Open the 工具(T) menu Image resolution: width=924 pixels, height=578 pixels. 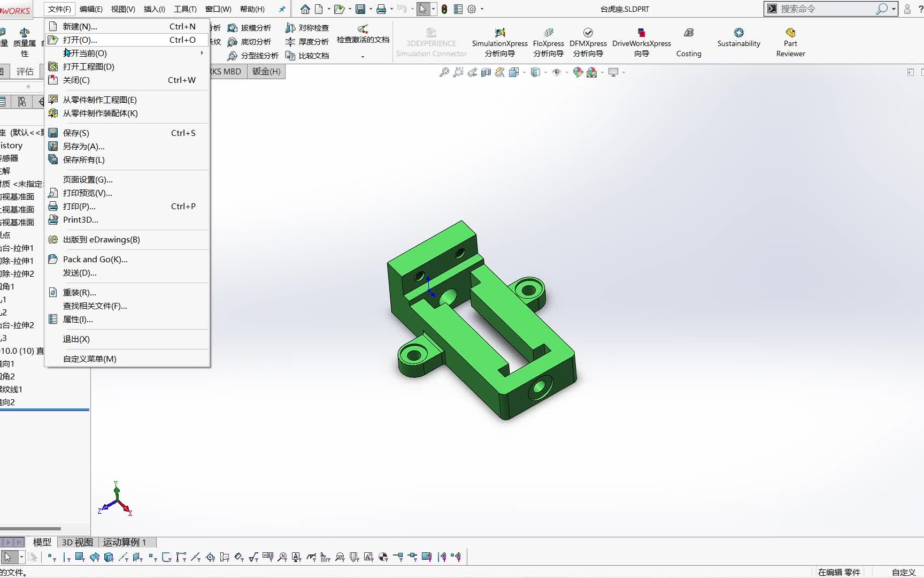[x=184, y=9]
